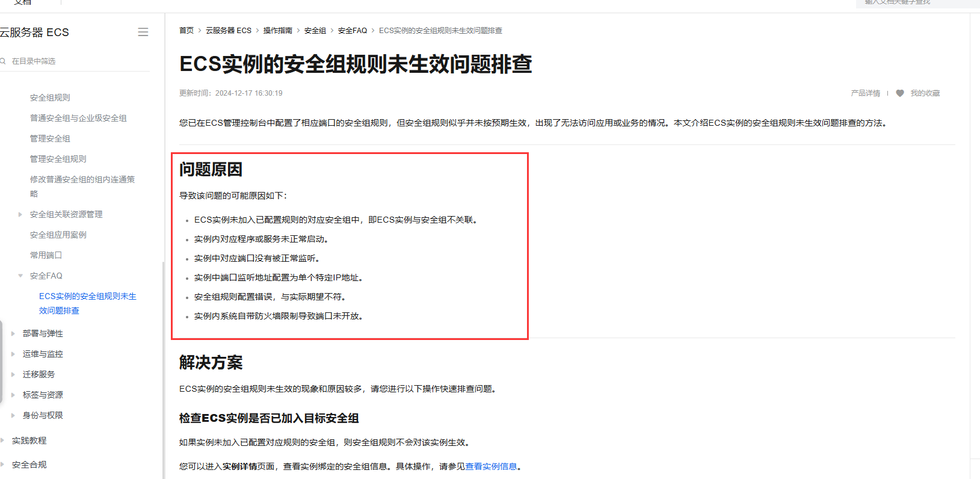Click the 解决方案 heading
980x479 pixels.
(x=211, y=363)
